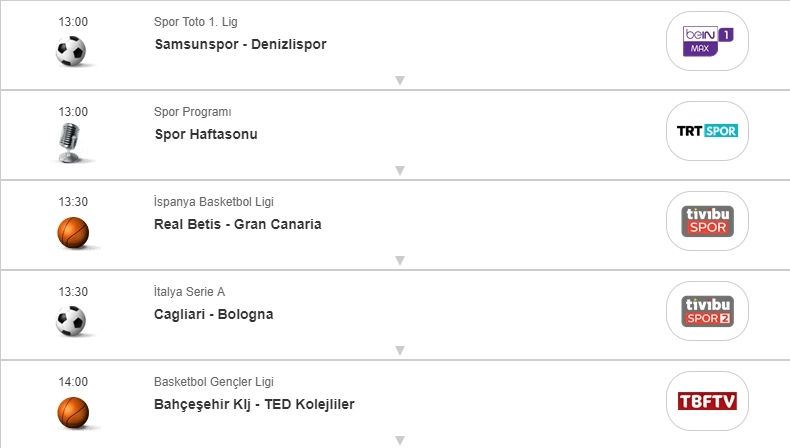Open the Tivibu Spor 2 channel logo

coord(707,311)
